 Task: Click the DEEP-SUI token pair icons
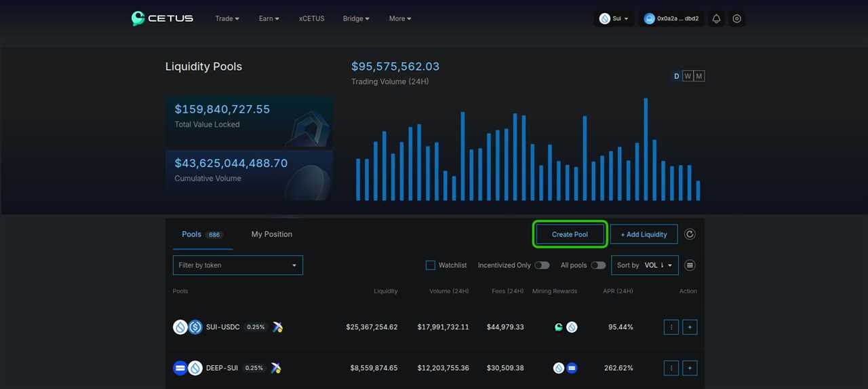point(188,368)
